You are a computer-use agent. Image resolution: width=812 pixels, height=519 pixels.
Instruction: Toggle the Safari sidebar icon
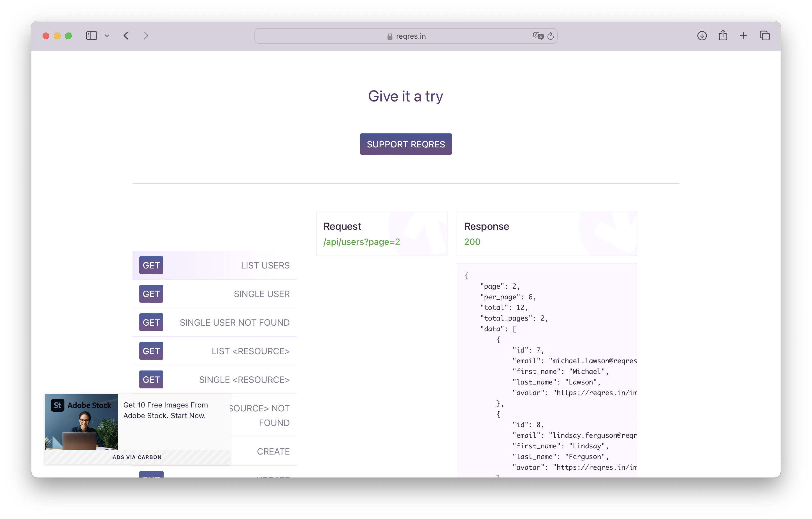pos(91,36)
